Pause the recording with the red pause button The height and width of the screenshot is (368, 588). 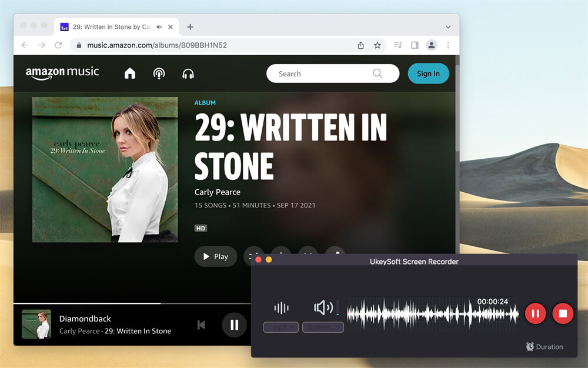point(535,313)
